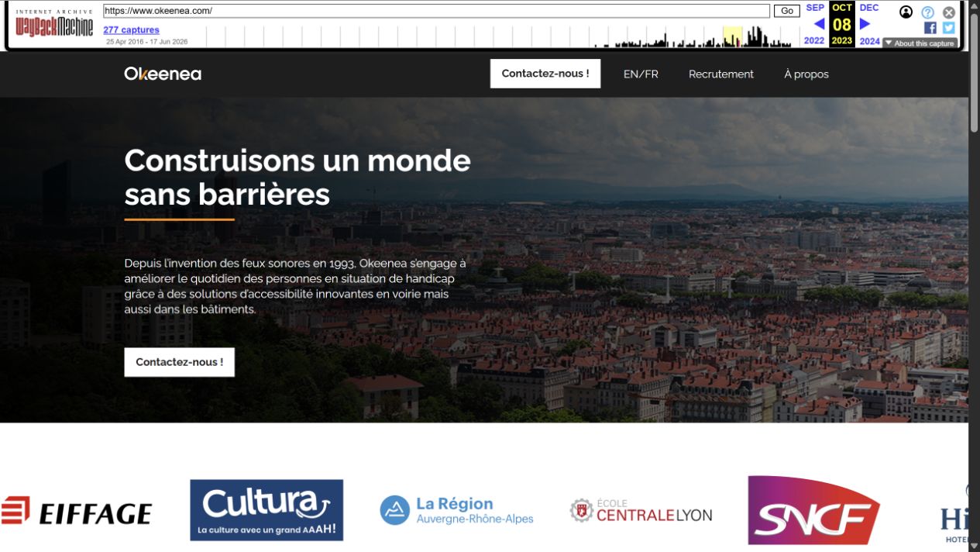This screenshot has width=980, height=552.
Task: Select the 2024 capture year
Action: tap(870, 41)
